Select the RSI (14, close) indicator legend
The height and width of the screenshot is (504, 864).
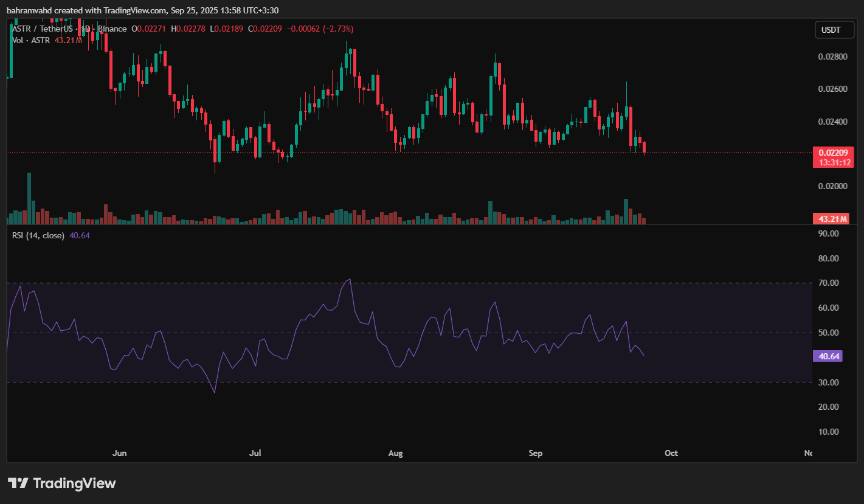tap(38, 235)
